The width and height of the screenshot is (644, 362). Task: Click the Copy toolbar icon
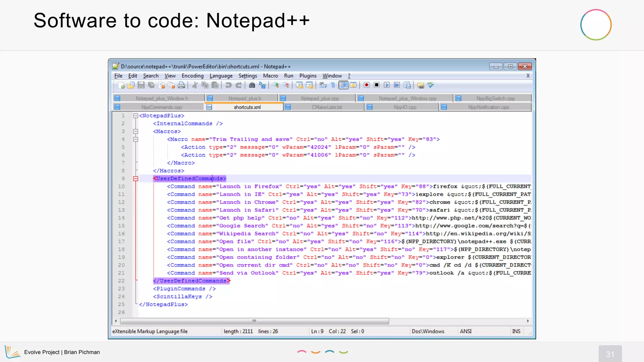(205, 85)
